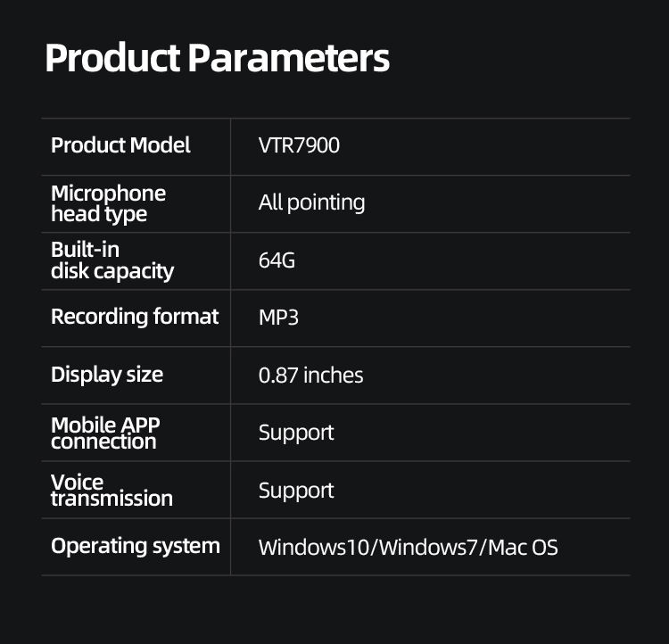Select the "All pointing" value
This screenshot has width=669, height=644.
pyautogui.click(x=311, y=202)
